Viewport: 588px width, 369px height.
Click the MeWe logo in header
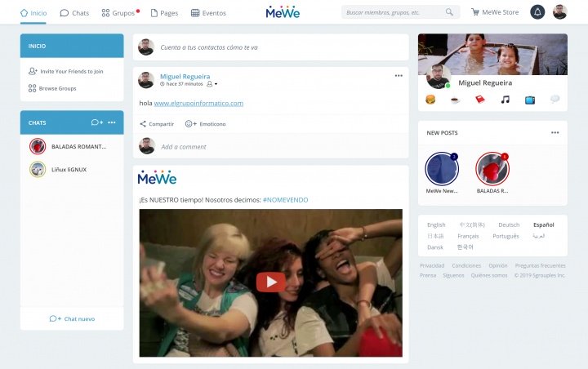pyautogui.click(x=283, y=12)
